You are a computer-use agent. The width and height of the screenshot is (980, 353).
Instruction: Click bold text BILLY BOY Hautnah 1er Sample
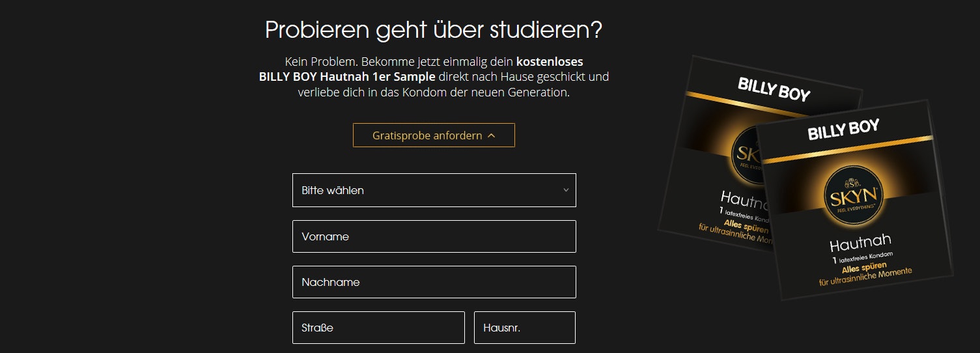click(x=347, y=77)
